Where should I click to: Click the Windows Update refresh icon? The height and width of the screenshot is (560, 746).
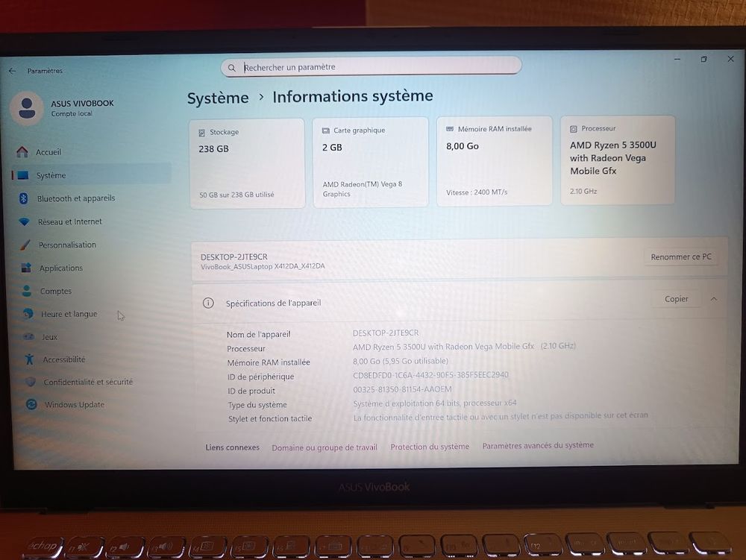pyautogui.click(x=31, y=405)
